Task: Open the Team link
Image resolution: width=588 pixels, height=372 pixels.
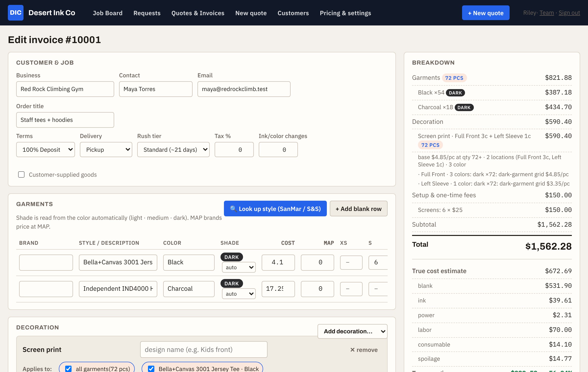Action: click(x=547, y=13)
